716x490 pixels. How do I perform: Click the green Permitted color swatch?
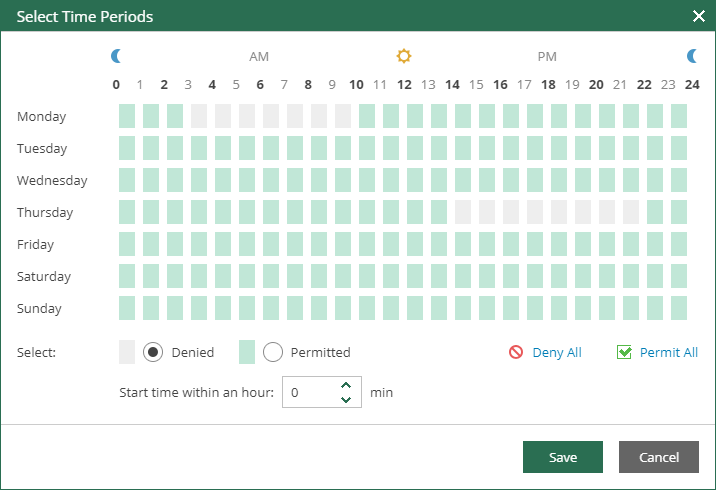pyautogui.click(x=247, y=352)
